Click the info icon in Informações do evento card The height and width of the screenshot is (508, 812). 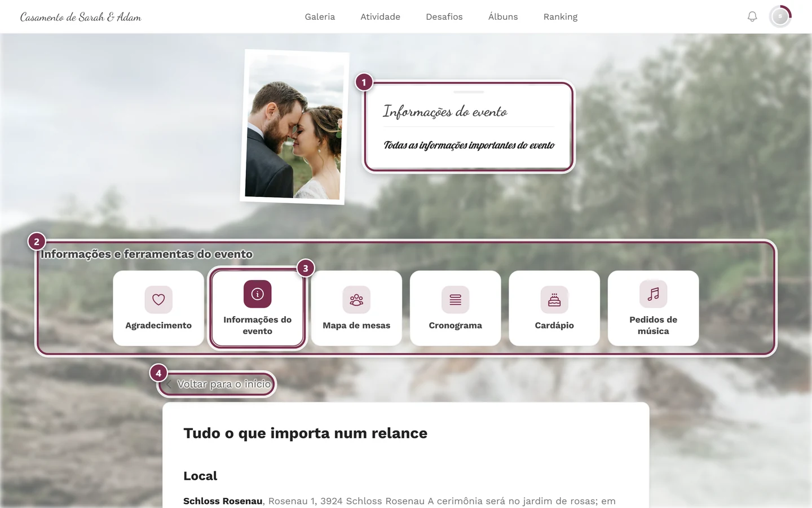(x=258, y=294)
